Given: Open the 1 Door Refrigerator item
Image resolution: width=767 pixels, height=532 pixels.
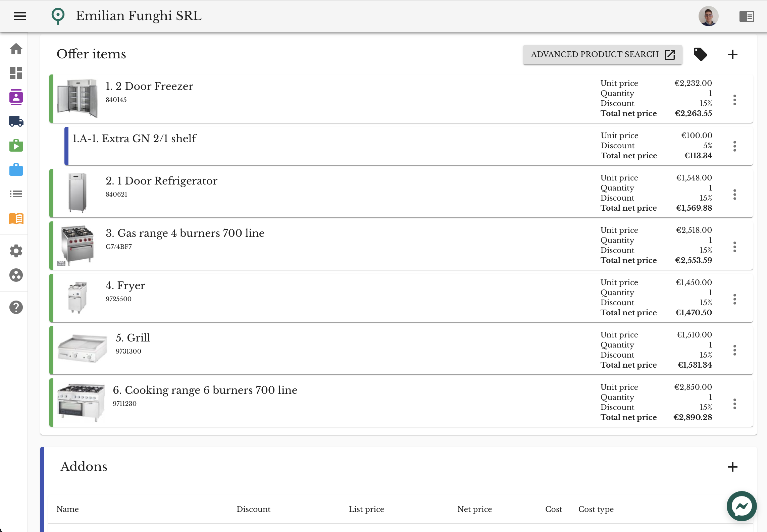Looking at the screenshot, I should click(x=161, y=181).
